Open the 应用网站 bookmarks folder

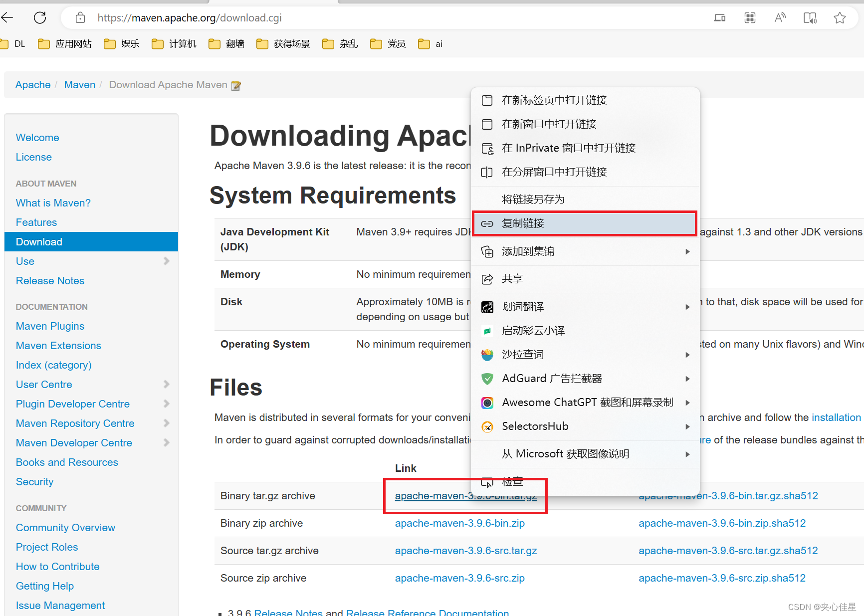(x=65, y=44)
